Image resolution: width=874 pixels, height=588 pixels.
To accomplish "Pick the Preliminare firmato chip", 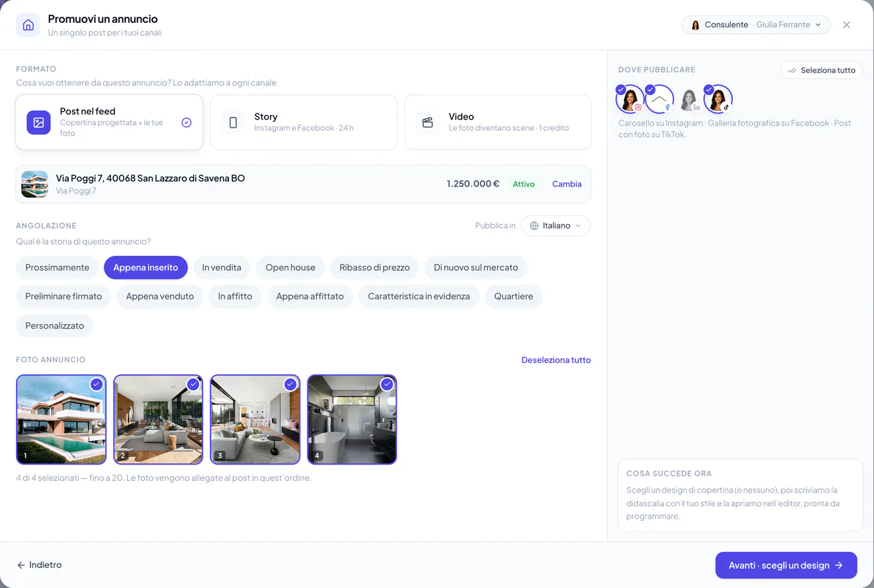I will pos(63,296).
